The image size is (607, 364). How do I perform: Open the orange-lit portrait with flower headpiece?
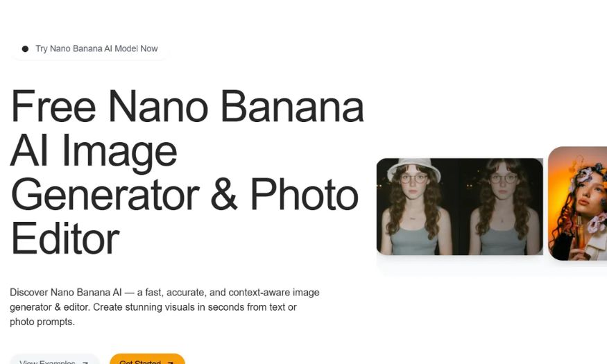578,203
